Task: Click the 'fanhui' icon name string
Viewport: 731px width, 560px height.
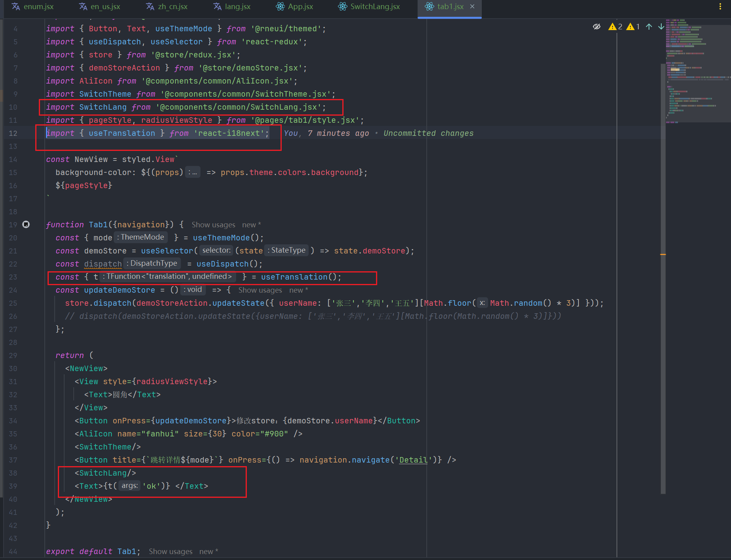Action: 160,434
